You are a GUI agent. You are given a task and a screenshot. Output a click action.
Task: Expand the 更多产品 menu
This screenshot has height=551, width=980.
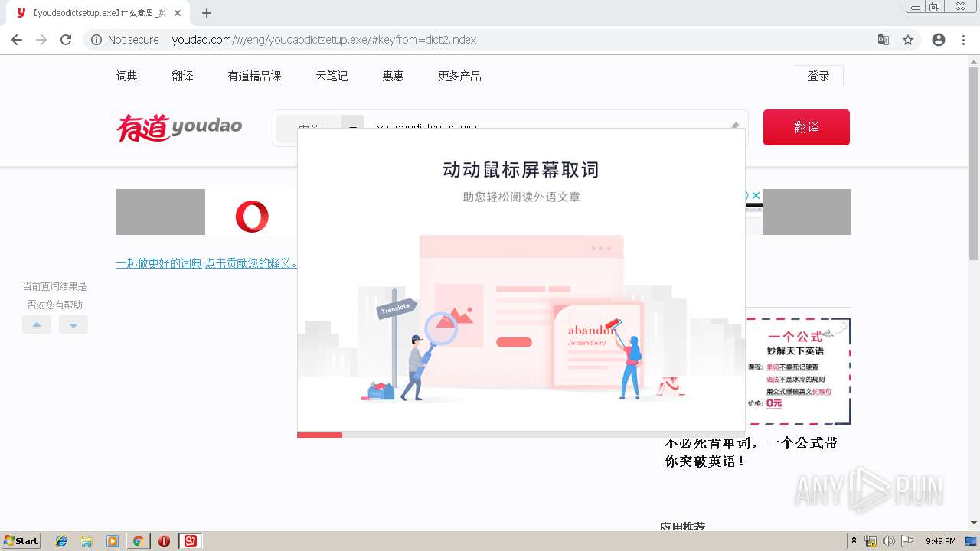click(x=459, y=76)
